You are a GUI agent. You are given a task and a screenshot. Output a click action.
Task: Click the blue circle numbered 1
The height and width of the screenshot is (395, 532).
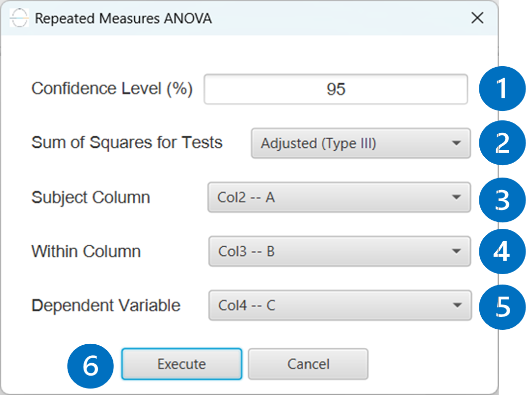[x=502, y=88]
